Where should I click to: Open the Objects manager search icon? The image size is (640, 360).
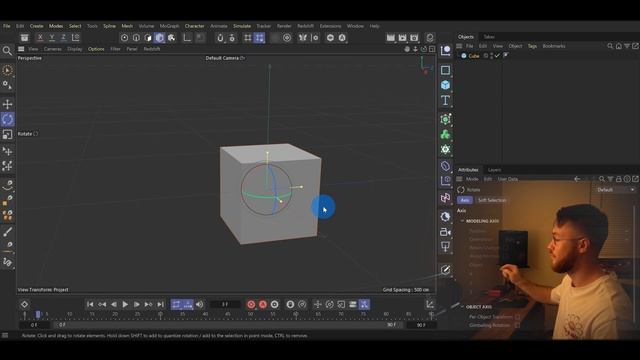coord(610,46)
